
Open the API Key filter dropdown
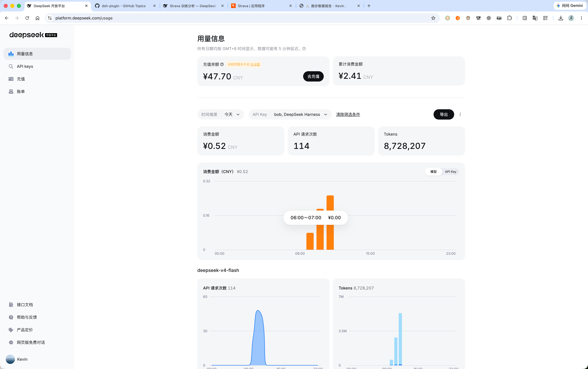(290, 114)
